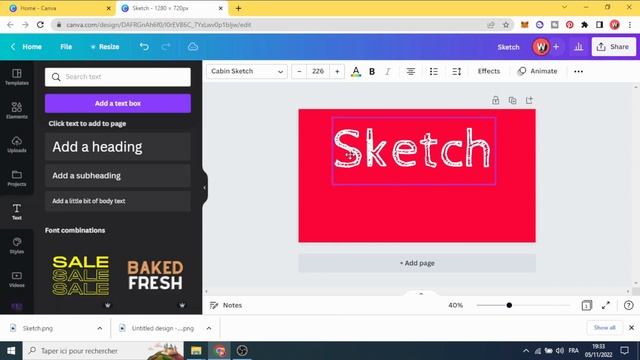Open the Notes panel
This screenshot has width=640, height=360.
point(226,305)
